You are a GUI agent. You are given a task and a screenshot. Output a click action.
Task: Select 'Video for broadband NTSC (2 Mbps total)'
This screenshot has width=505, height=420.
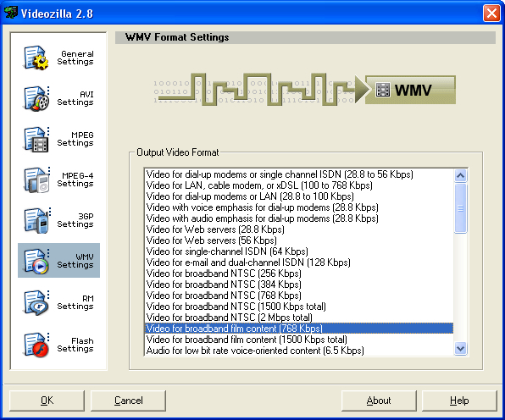[x=299, y=318]
